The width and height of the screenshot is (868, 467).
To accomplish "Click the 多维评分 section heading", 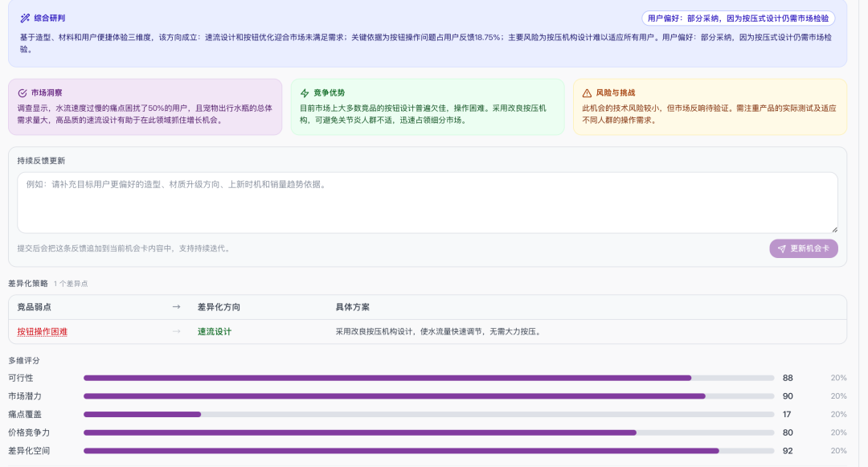I will 24,360.
